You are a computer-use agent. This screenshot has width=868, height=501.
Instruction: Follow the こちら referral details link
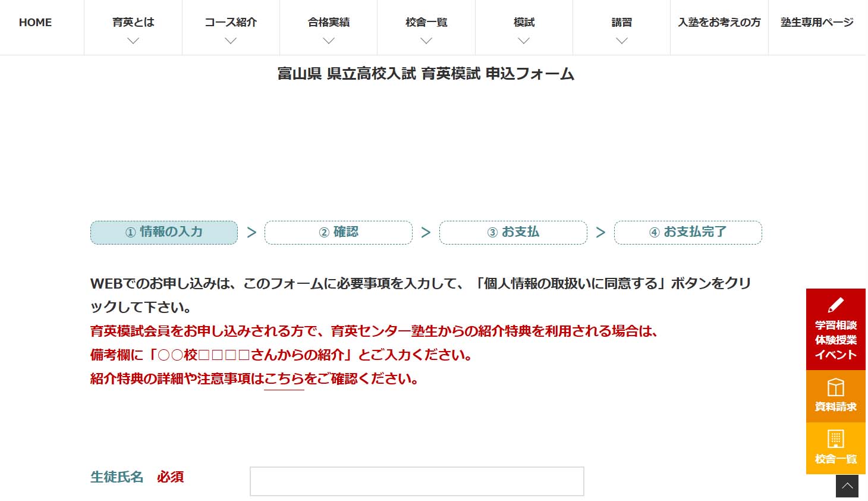pos(284,379)
